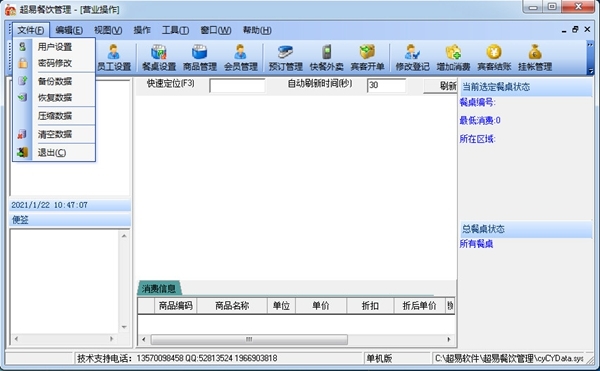Click the 商品名称 column header
600x371 pixels.
coord(232,306)
